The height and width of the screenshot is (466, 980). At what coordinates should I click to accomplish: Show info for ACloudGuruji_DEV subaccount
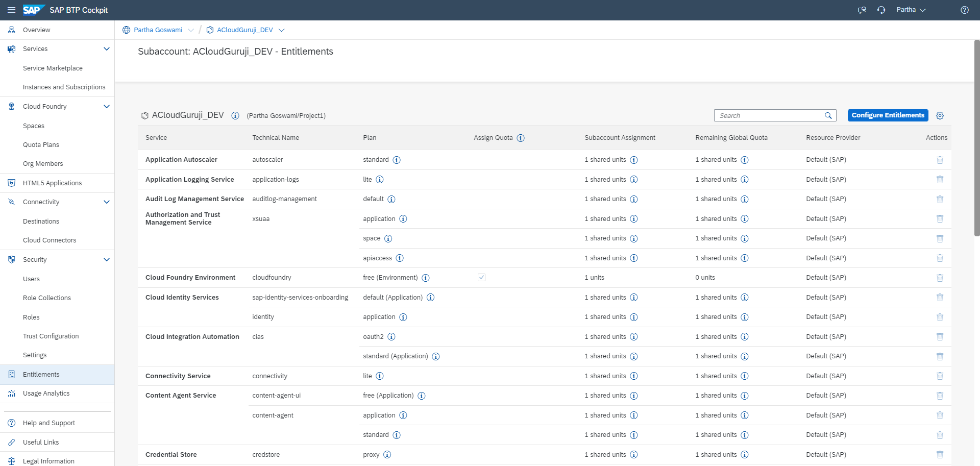coord(235,116)
